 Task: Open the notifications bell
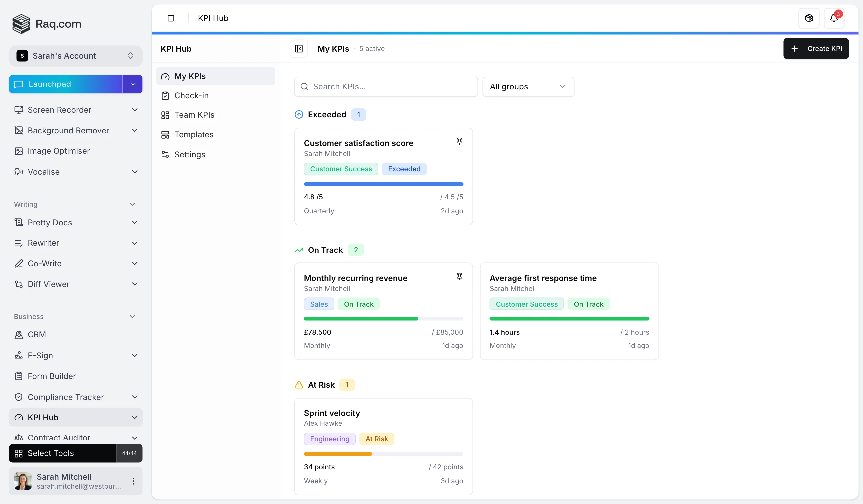coord(835,18)
